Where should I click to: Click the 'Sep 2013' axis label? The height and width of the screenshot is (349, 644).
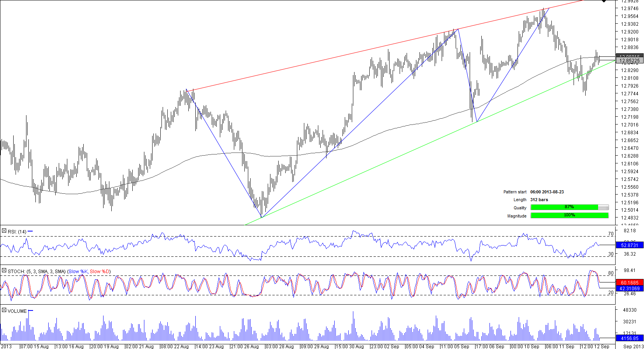pos(633,346)
